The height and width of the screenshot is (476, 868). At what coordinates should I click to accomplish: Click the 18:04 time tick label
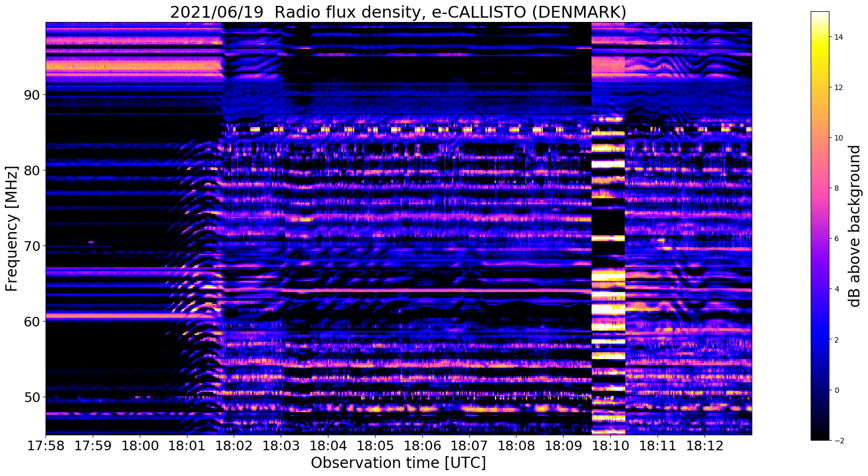pyautogui.click(x=328, y=446)
